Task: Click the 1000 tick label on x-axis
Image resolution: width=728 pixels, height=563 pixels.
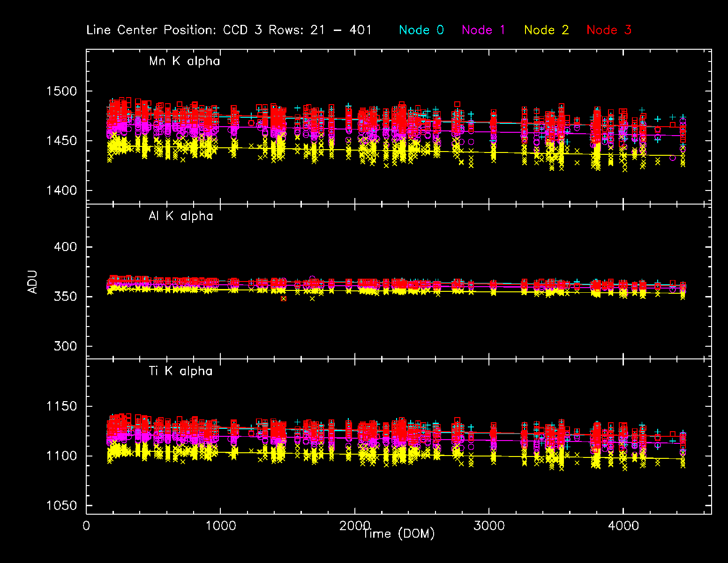Action: tap(220, 525)
